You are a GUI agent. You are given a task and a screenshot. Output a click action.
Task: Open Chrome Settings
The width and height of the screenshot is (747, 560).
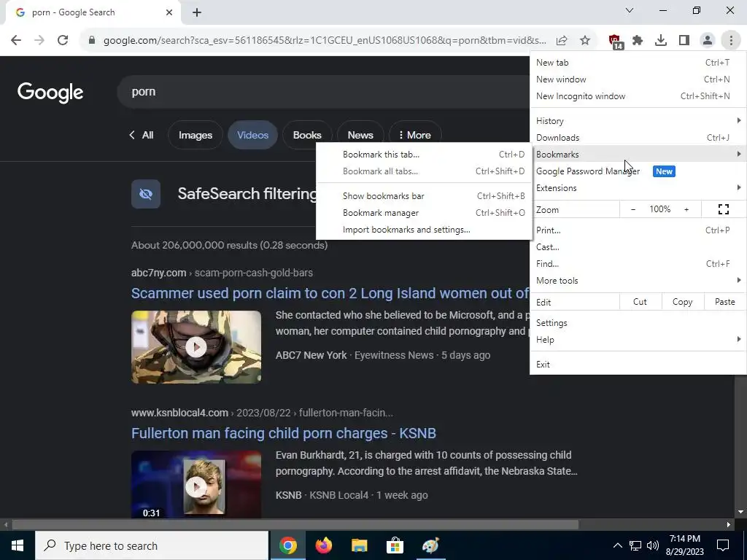pyautogui.click(x=638, y=323)
